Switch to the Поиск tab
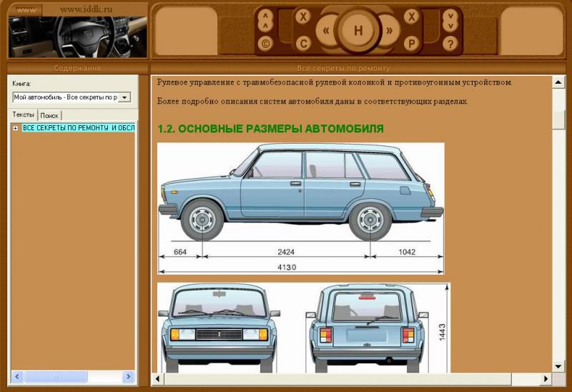572x392 pixels. point(49,115)
